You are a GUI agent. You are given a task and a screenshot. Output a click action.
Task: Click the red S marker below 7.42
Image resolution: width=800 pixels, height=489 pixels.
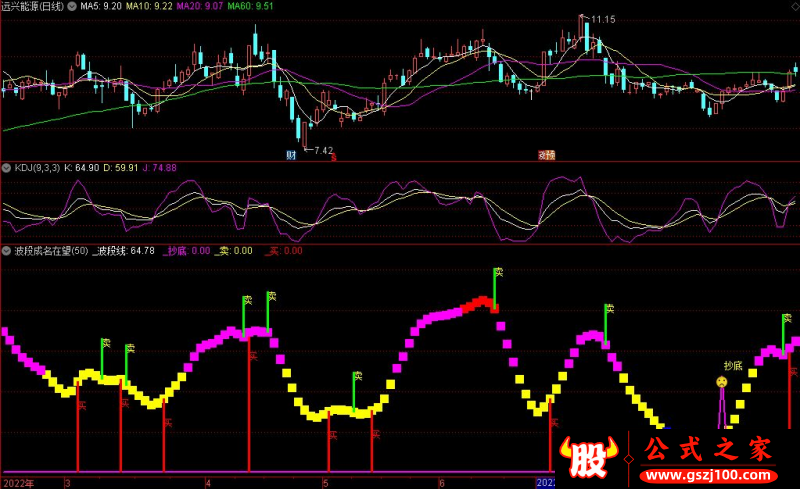click(x=334, y=157)
